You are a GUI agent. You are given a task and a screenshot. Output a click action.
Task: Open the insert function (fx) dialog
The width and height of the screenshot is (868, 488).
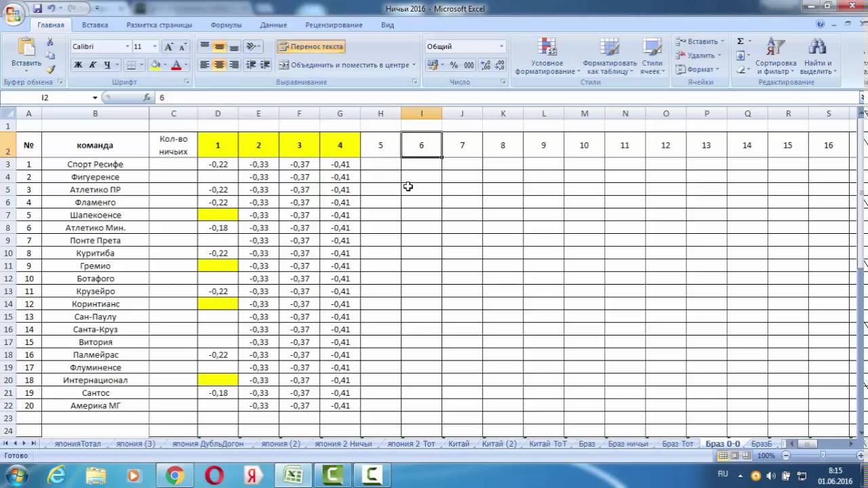146,98
